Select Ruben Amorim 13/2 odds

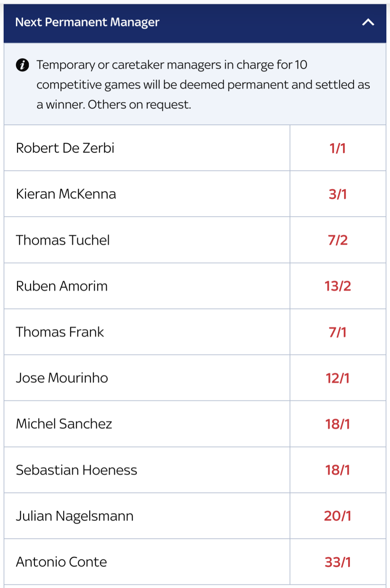(338, 286)
